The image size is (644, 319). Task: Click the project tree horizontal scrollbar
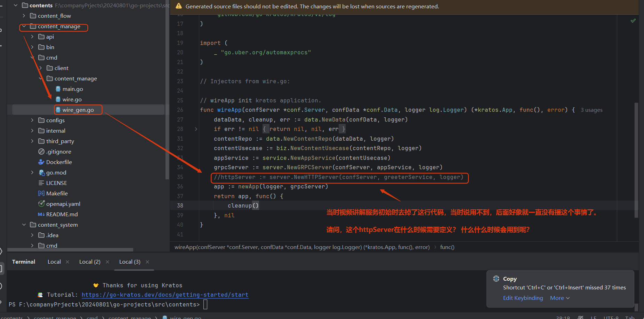click(x=70, y=250)
